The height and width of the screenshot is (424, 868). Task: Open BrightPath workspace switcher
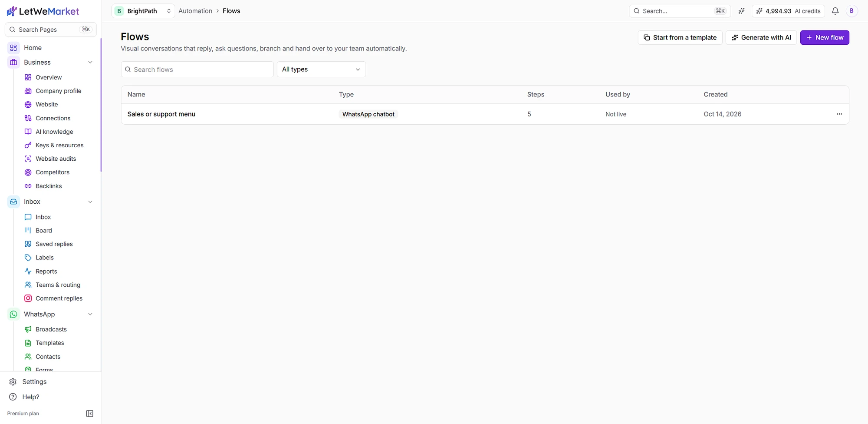[x=143, y=11]
